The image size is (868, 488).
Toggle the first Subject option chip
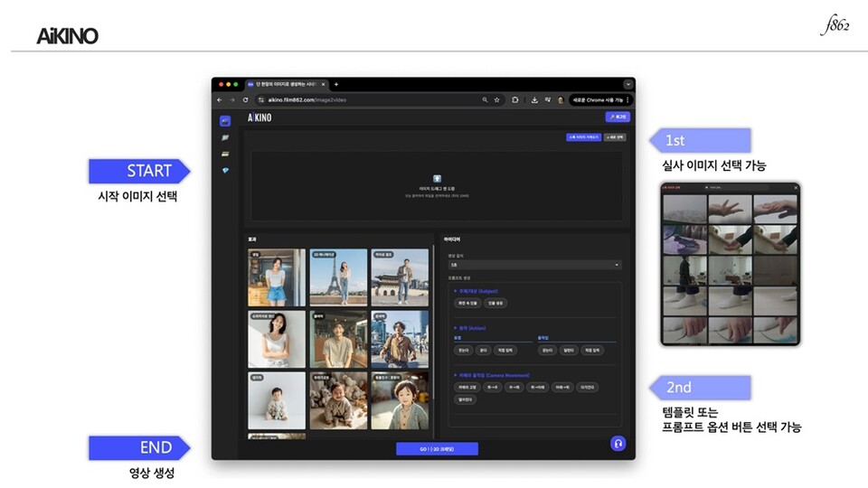click(467, 304)
